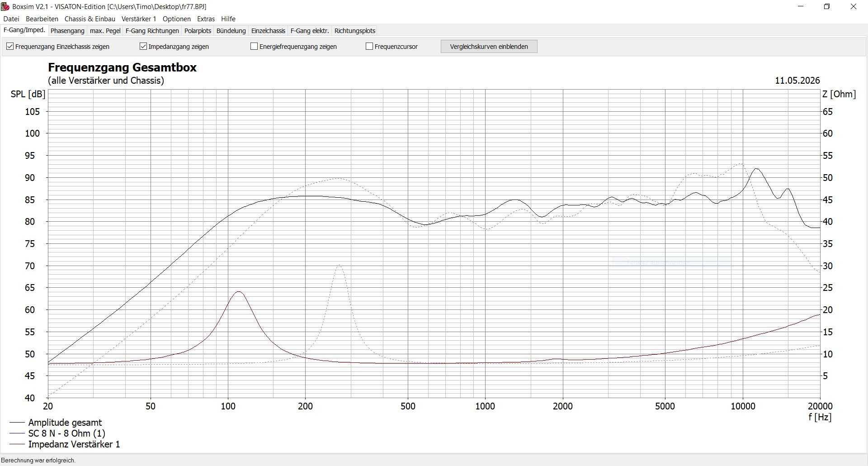Click the Boxsim app icon in title bar
The height and width of the screenshot is (466, 868).
[x=5, y=6]
